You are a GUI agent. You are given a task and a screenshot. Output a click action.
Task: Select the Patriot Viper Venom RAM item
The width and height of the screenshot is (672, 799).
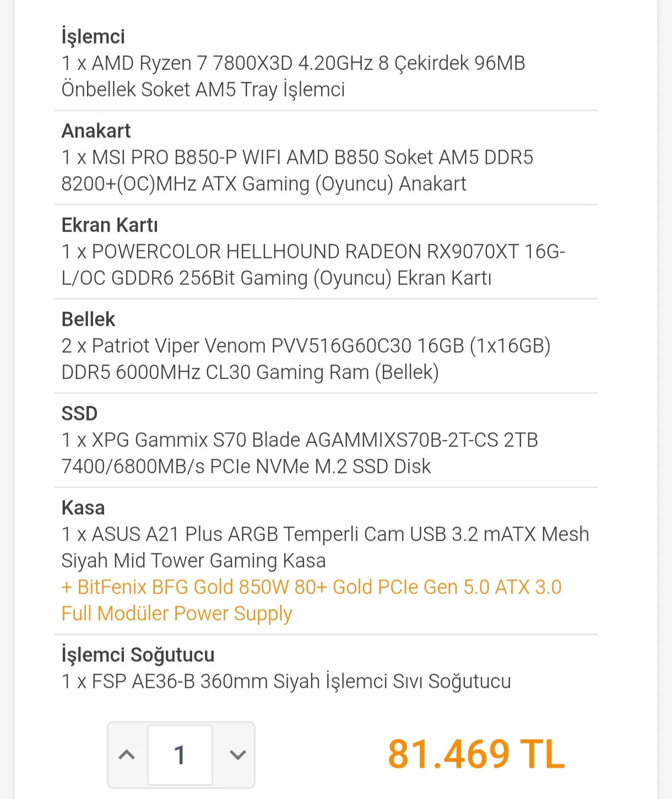point(306,359)
